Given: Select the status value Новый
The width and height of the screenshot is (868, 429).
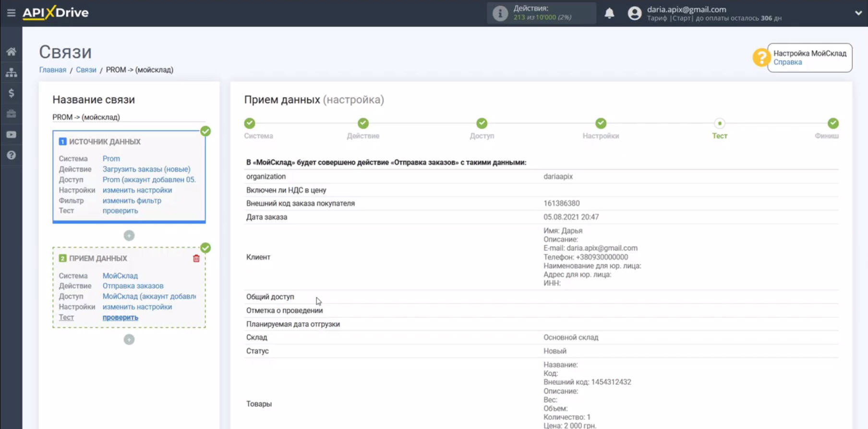Looking at the screenshot, I should (x=555, y=351).
